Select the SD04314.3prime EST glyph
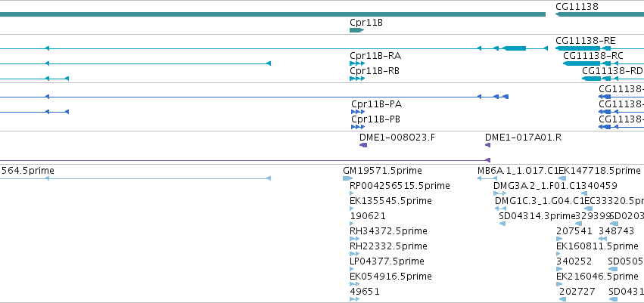This screenshot has width=644, height=303. click(x=502, y=224)
